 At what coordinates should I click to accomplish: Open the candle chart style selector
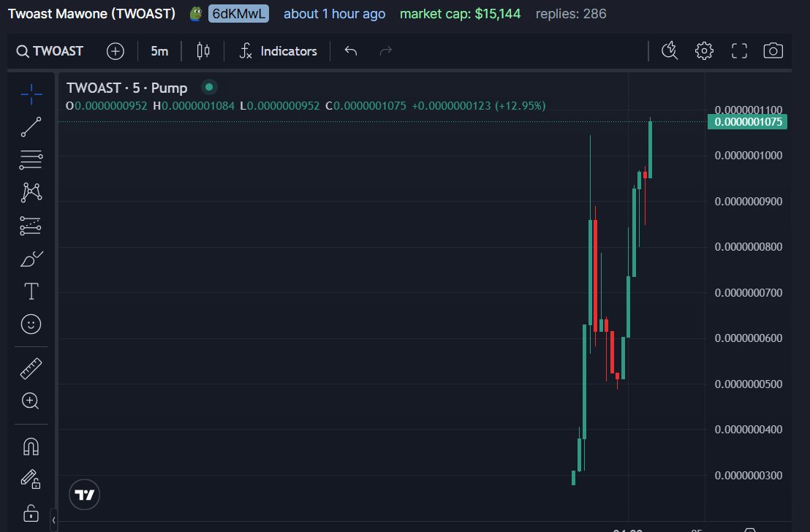(202, 50)
